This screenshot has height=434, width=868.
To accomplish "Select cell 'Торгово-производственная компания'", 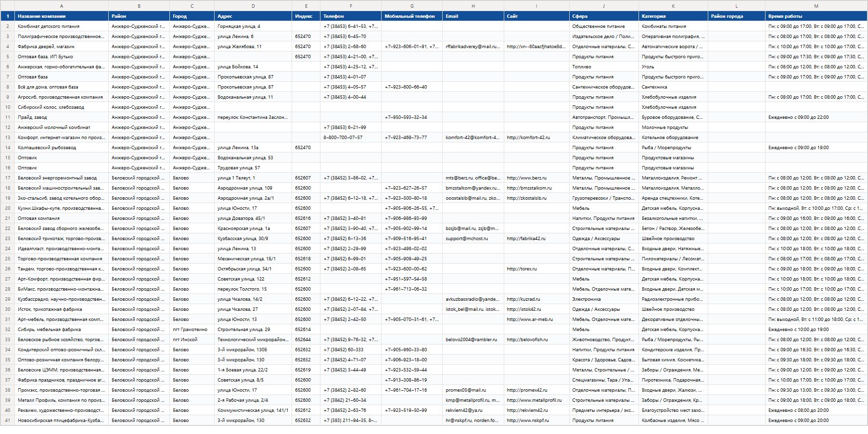I will point(62,259).
